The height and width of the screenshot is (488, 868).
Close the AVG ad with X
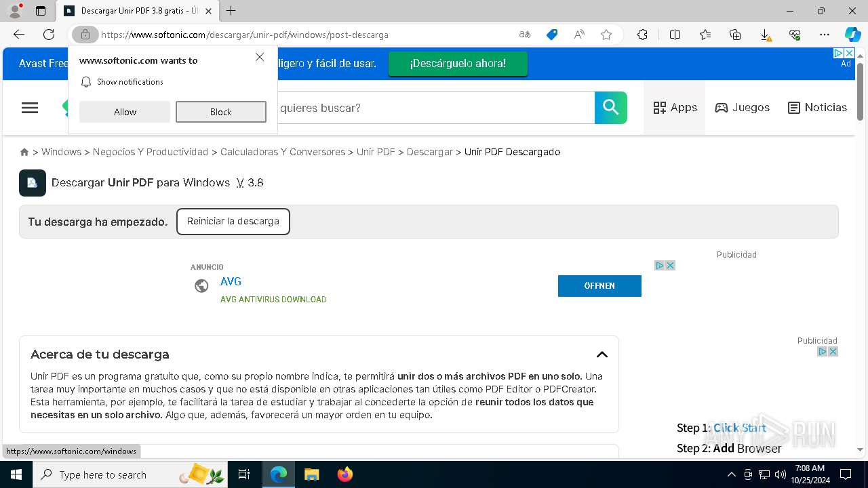[x=670, y=266]
